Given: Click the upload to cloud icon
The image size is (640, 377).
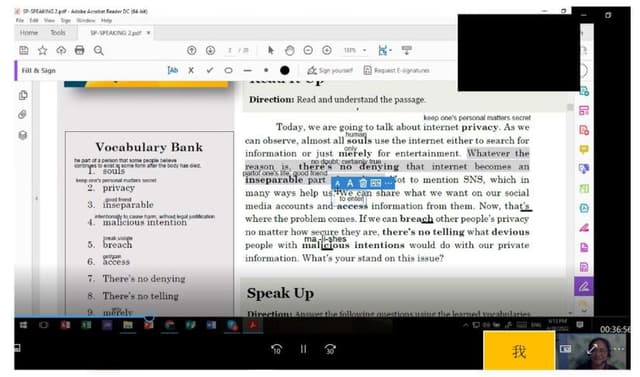Looking at the screenshot, I should tap(61, 50).
